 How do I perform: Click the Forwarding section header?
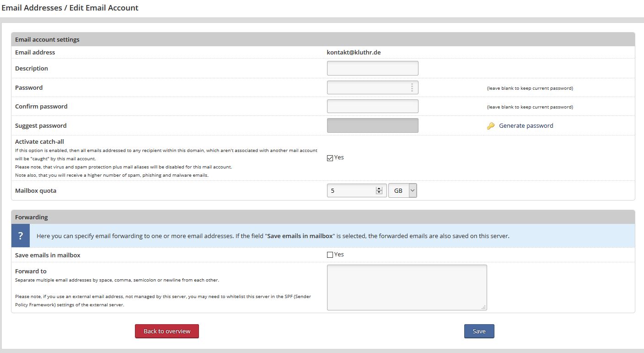tap(32, 217)
